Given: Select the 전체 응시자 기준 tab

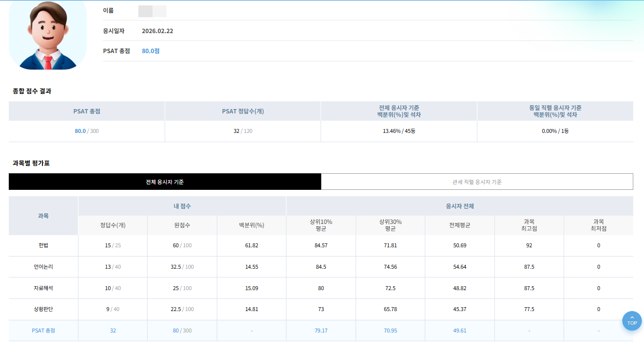Looking at the screenshot, I should click(165, 182).
